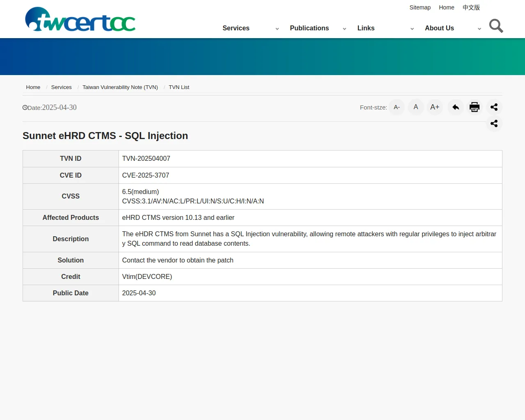Screen dimensions: 525x420
Task: Select TVN-202504007 cell
Action: point(310,159)
